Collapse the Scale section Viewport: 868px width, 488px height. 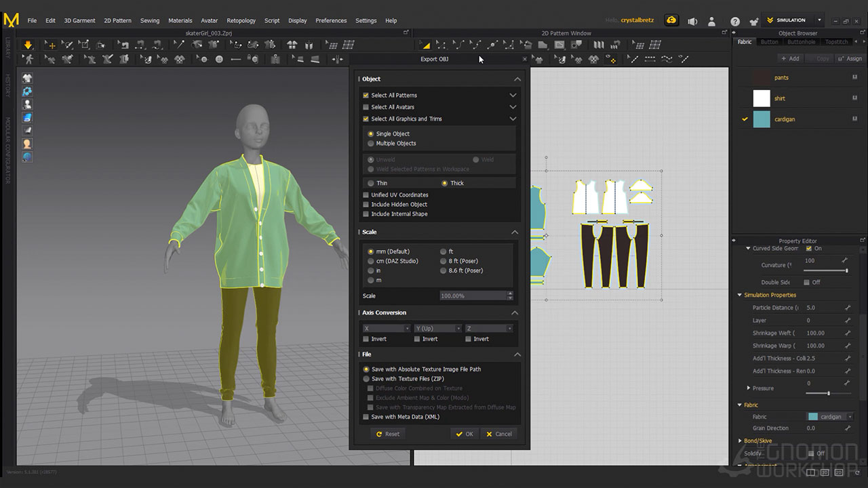coord(515,232)
